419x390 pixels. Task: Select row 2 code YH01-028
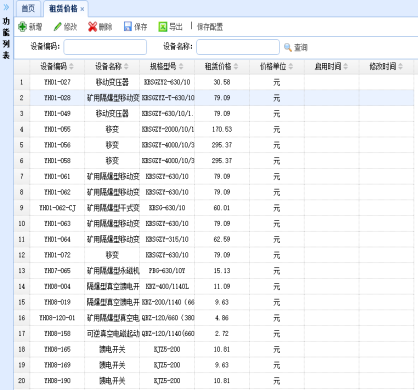(x=57, y=98)
